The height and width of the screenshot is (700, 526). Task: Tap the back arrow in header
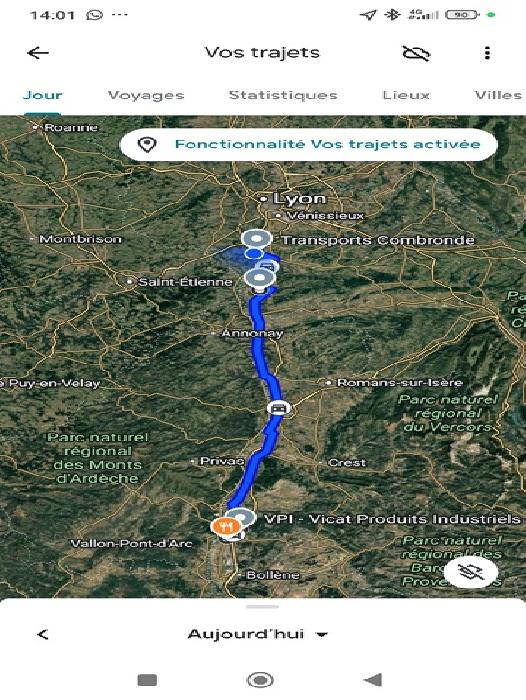[38, 53]
